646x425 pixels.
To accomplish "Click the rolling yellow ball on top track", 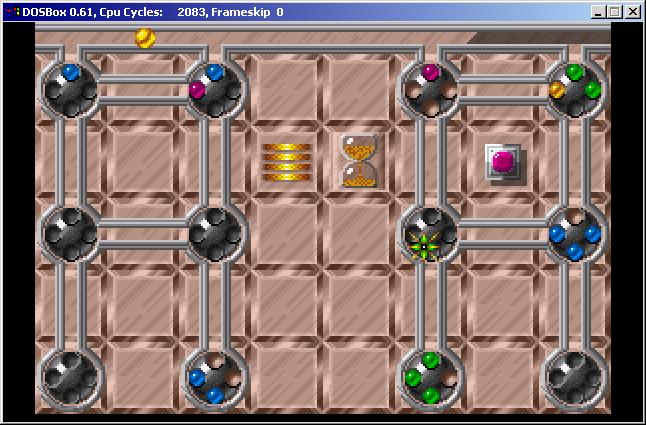I will coord(145,38).
